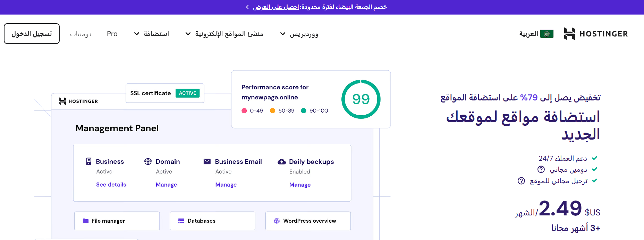The image size is (644, 240).
Task: Click the free domain help question icon
Action: pos(541,169)
